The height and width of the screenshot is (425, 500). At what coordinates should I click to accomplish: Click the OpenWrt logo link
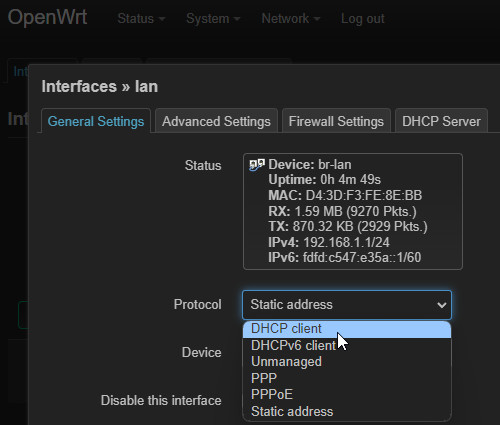(47, 17)
